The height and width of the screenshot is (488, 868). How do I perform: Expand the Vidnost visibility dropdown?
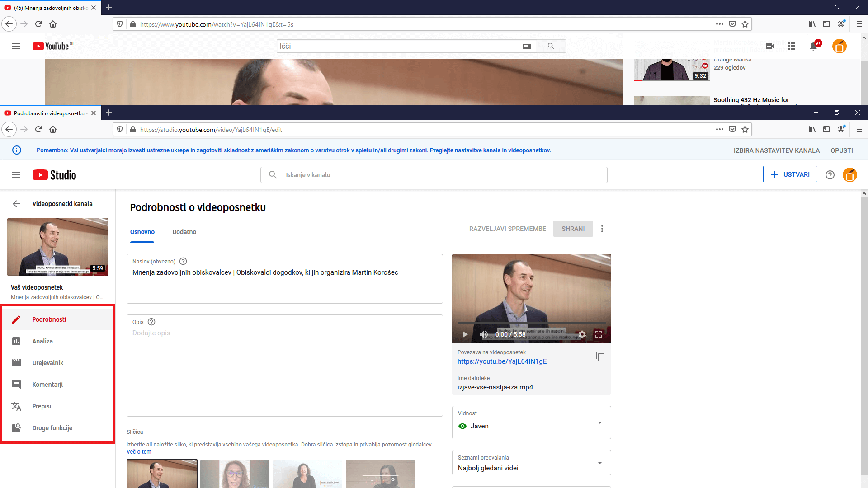coord(599,422)
